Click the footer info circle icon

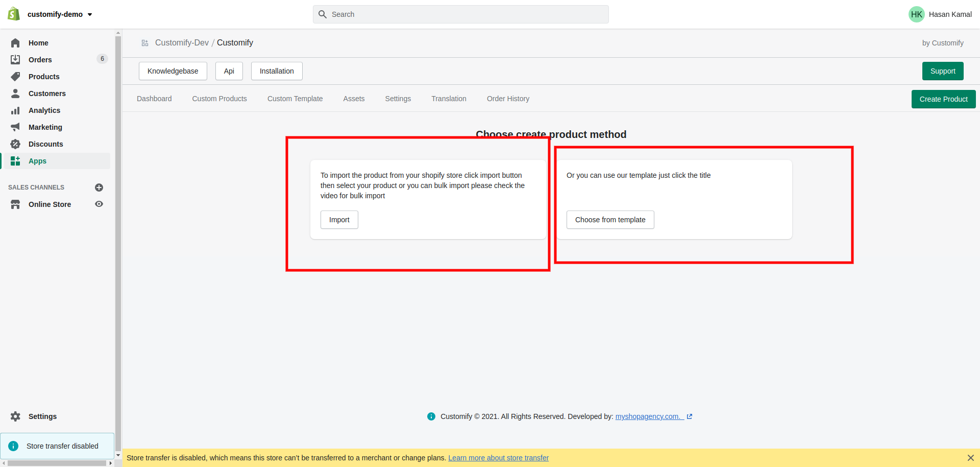click(431, 416)
